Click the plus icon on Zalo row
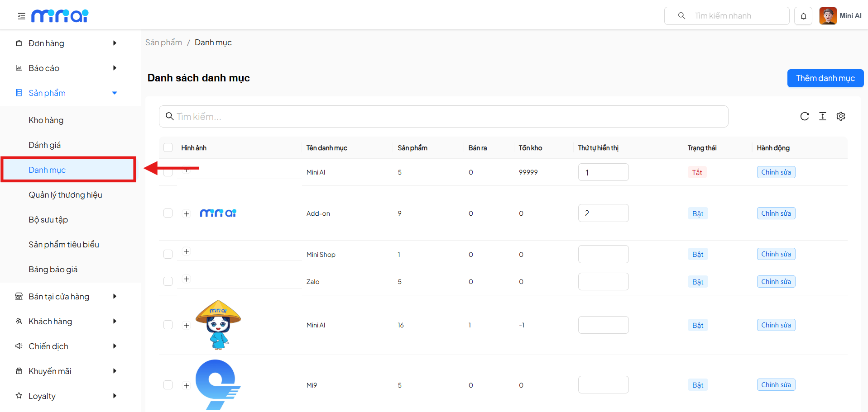 click(186, 279)
